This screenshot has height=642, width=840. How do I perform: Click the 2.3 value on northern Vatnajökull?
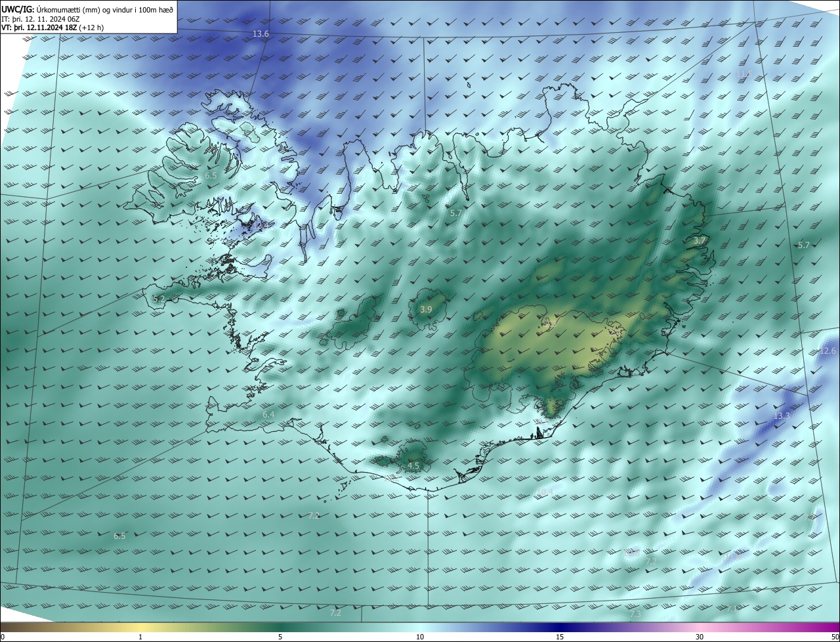coord(550,324)
